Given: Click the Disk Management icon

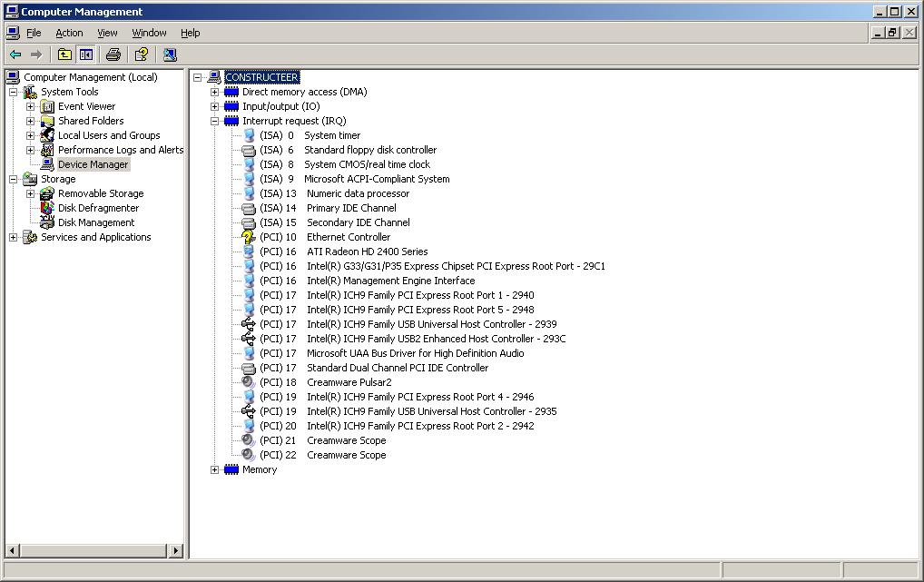Looking at the screenshot, I should pyautogui.click(x=47, y=222).
